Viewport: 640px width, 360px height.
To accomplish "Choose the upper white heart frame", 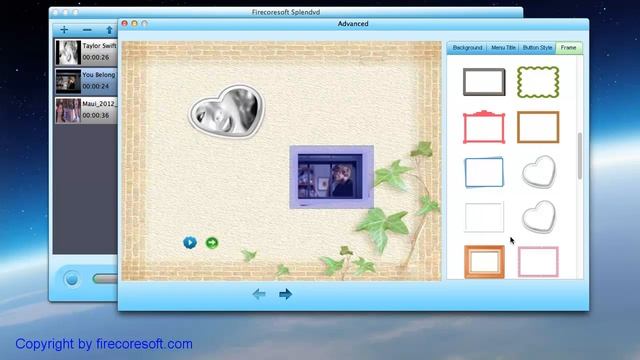I will [539, 172].
